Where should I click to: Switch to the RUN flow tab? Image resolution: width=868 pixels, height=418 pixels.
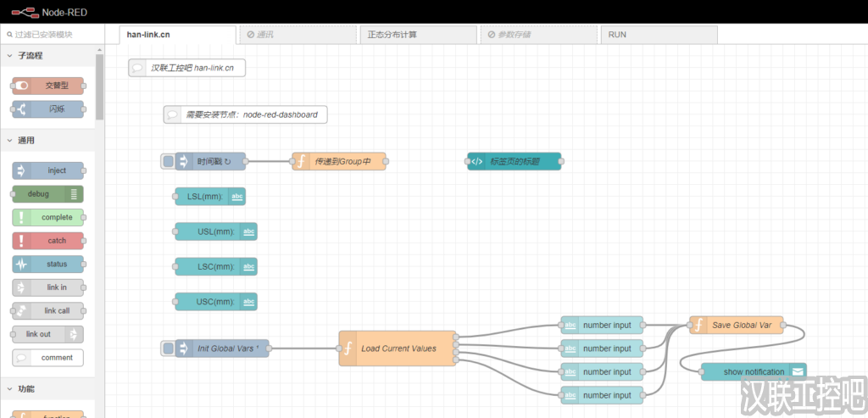(659, 34)
